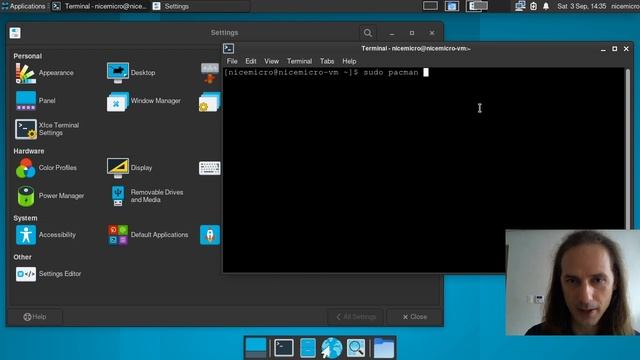Screen dimensions: 640x360
Task: Open Appearance settings
Action: (44, 73)
